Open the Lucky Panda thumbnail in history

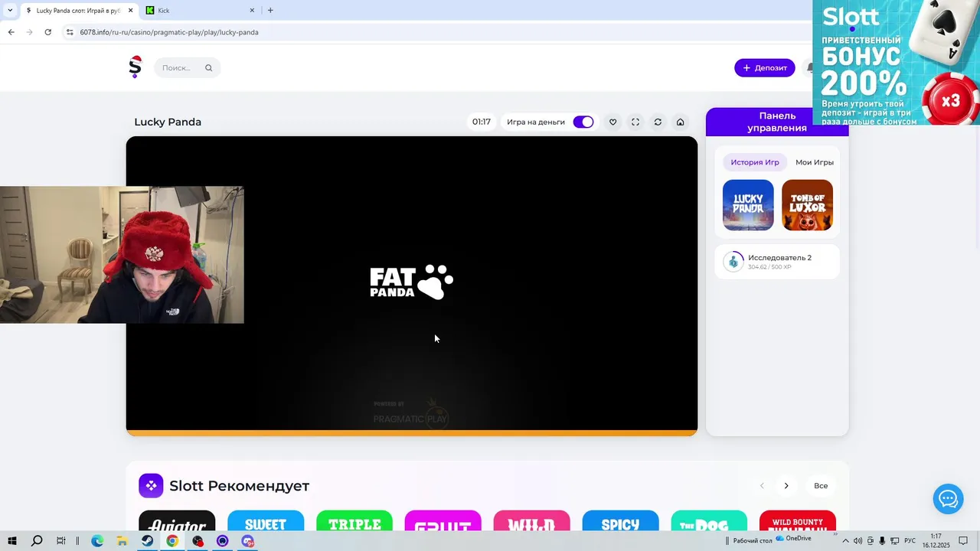(748, 205)
